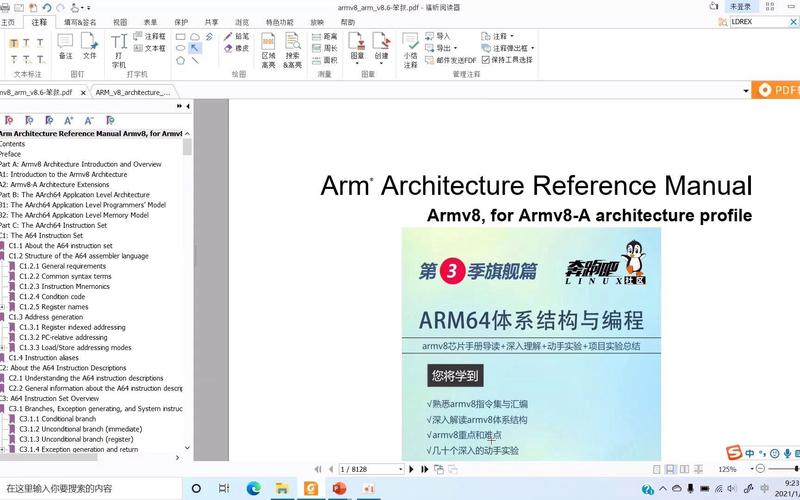The height and width of the screenshot is (500, 800).
Task: Select the Arrow drawing tool
Action: (195, 48)
